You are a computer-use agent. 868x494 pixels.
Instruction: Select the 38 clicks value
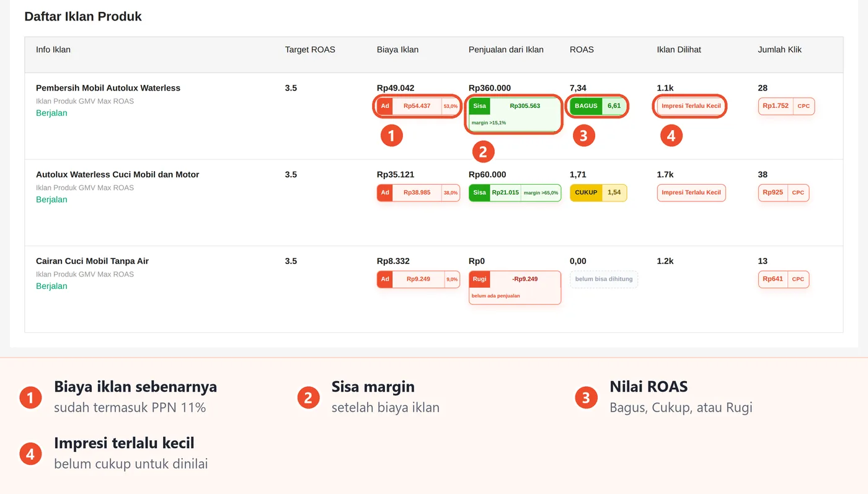click(x=763, y=175)
